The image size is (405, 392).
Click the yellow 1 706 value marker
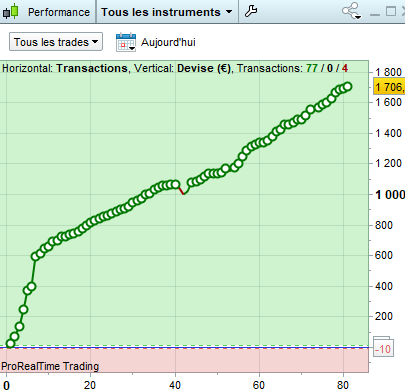[389, 87]
